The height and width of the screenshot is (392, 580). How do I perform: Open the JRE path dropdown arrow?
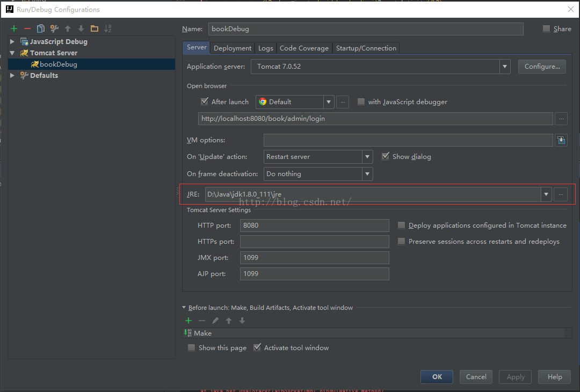546,194
